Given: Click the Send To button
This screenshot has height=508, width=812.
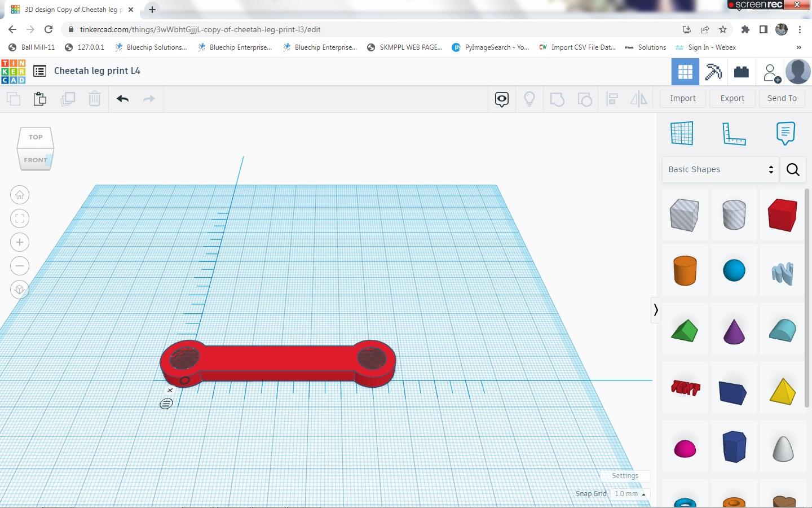Looking at the screenshot, I should point(782,98).
